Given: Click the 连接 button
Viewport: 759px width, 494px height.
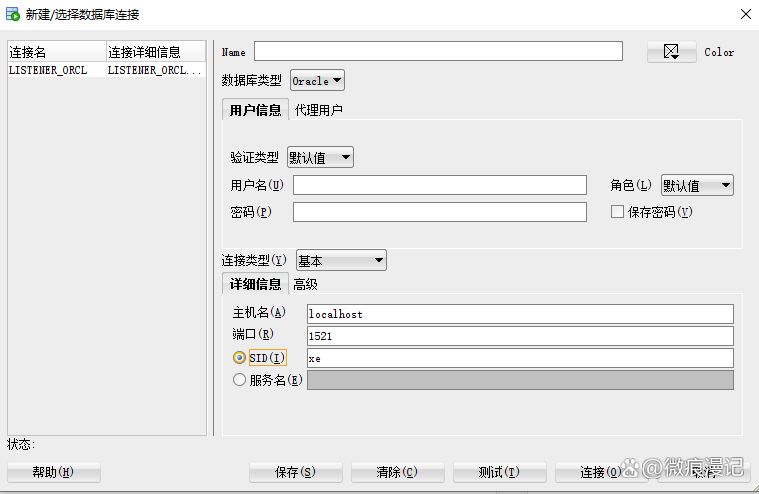Looking at the screenshot, I should 601,472.
